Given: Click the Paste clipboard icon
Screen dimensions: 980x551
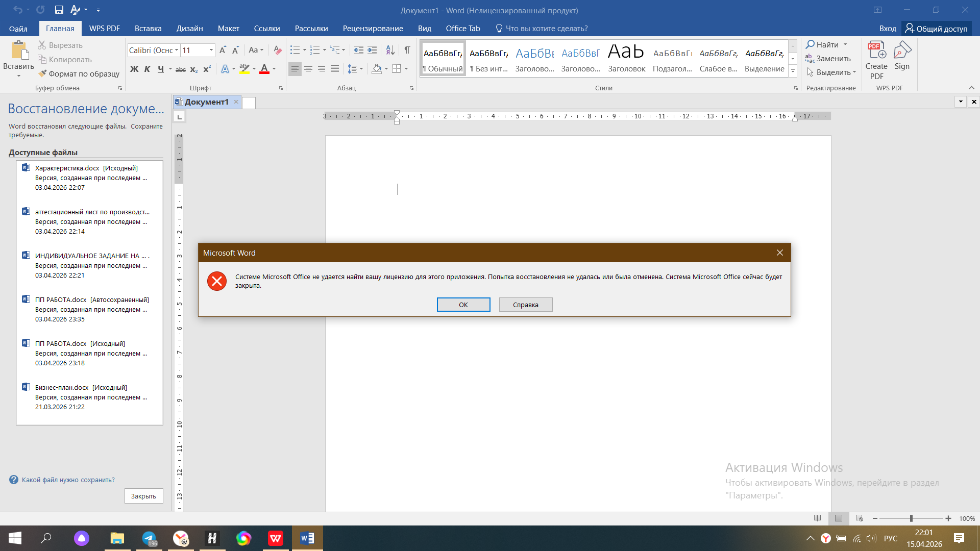Looking at the screenshot, I should click(19, 51).
